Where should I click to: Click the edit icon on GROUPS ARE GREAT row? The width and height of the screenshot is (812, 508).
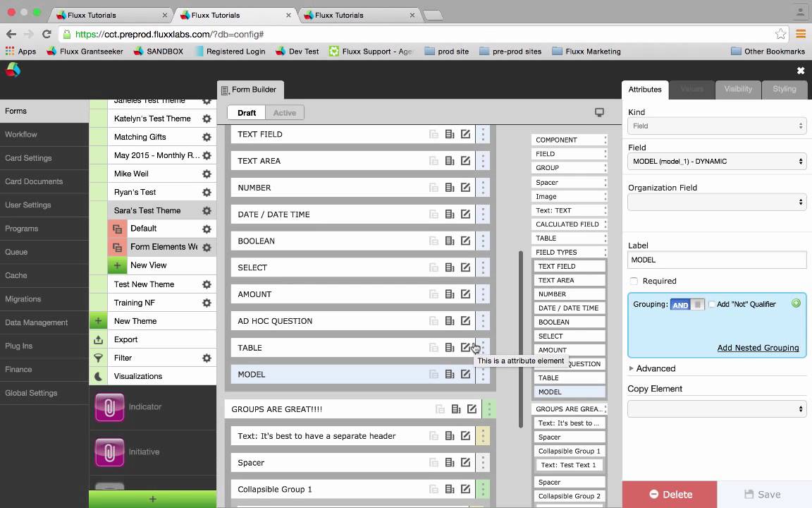point(472,409)
